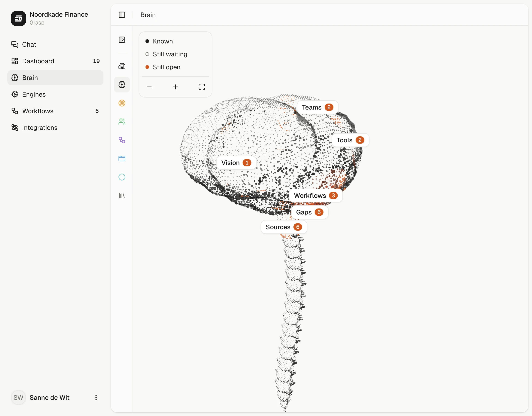This screenshot has width=532, height=416.
Task: Click the Gaps label on the brain
Action: point(310,212)
